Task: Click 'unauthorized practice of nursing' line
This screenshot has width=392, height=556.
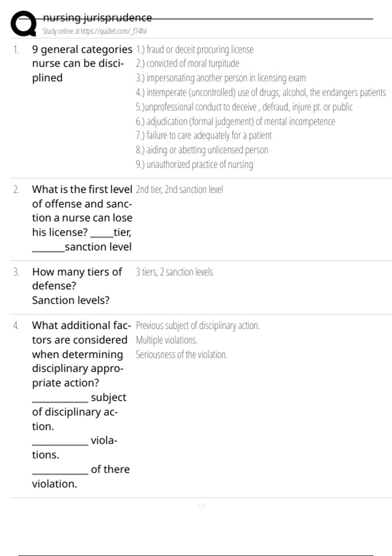Action: click(x=194, y=165)
